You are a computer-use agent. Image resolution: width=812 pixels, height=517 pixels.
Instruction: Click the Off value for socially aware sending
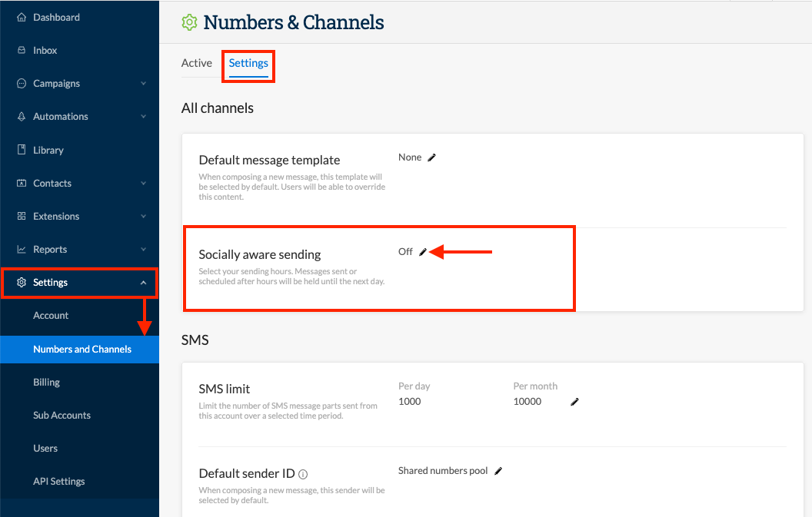[x=405, y=252]
